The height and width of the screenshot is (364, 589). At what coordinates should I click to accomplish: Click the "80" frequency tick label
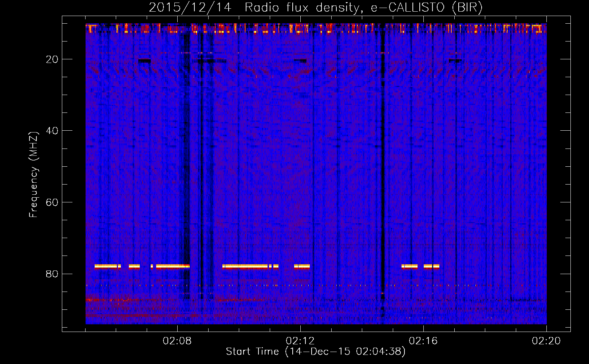pyautogui.click(x=52, y=274)
